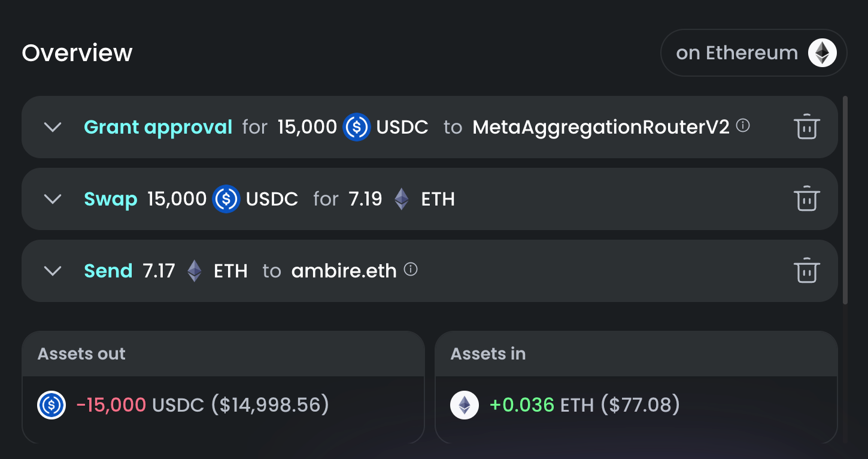Delete the Grant approval transaction
This screenshot has height=459, width=868.
tap(806, 127)
